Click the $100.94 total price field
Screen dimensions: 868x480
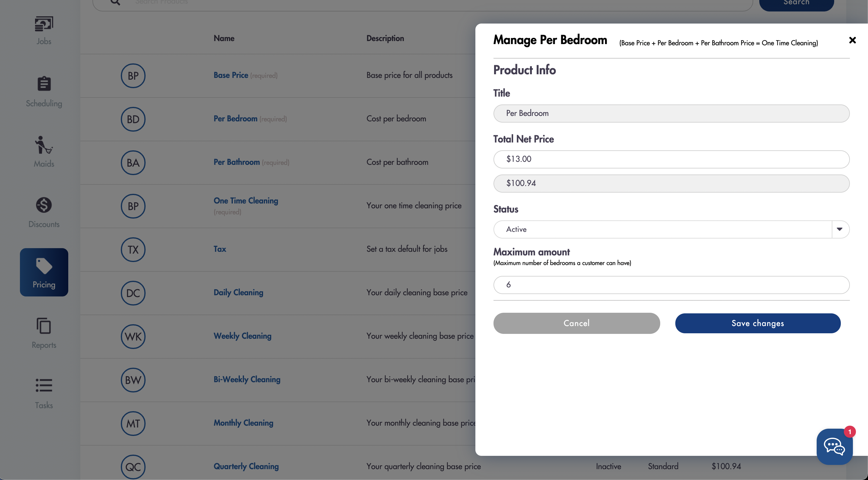[671, 183]
